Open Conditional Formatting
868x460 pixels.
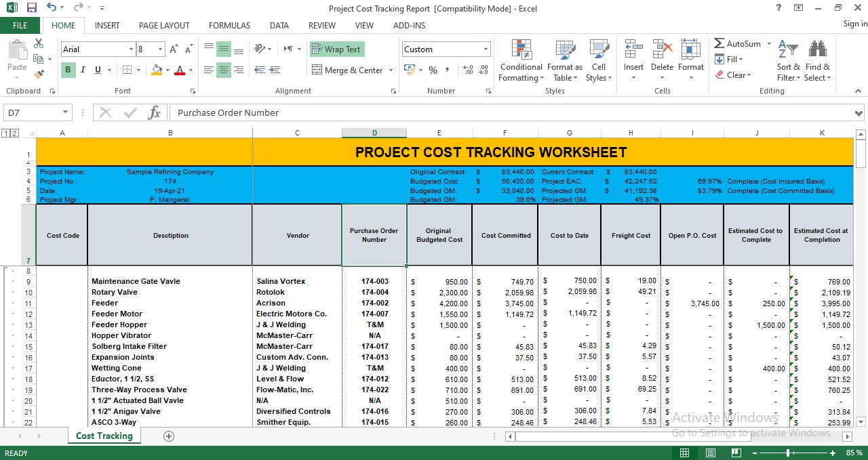click(521, 60)
